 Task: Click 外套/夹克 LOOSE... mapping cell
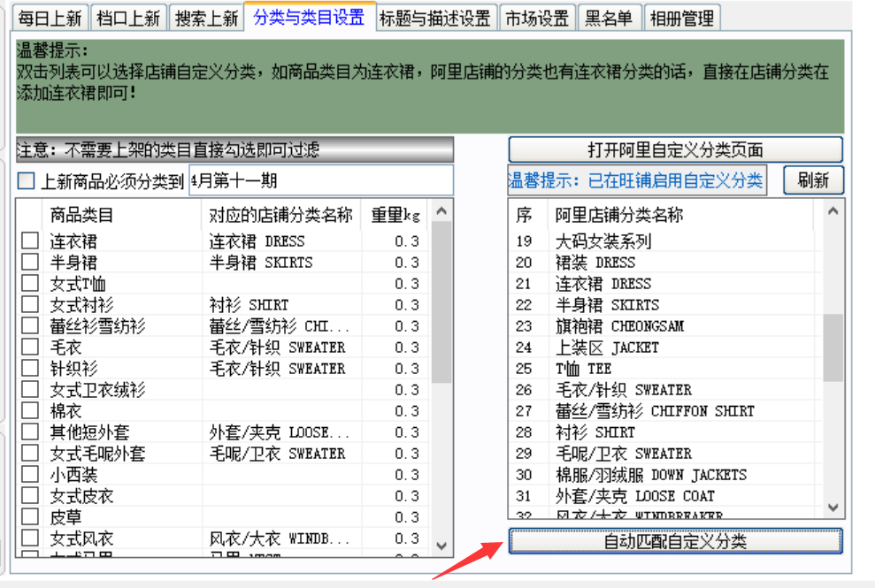pyautogui.click(x=280, y=431)
